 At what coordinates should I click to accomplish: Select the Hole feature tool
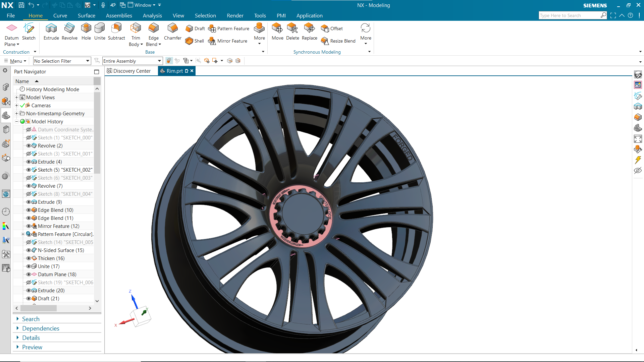tap(86, 29)
